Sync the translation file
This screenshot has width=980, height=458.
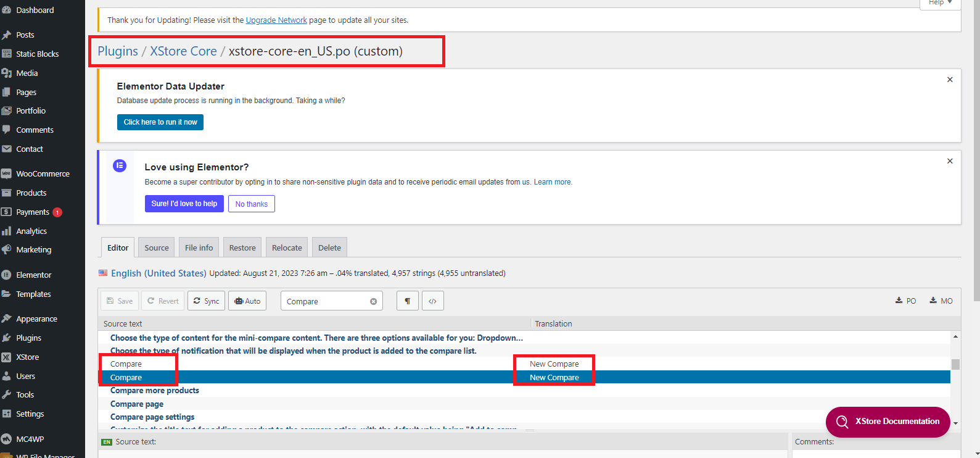[x=206, y=301]
